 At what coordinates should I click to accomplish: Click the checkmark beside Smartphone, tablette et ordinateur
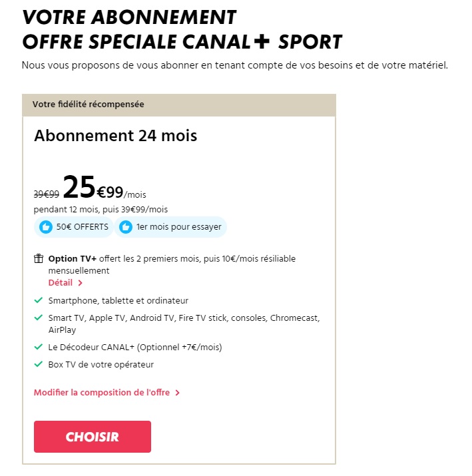[39, 300]
